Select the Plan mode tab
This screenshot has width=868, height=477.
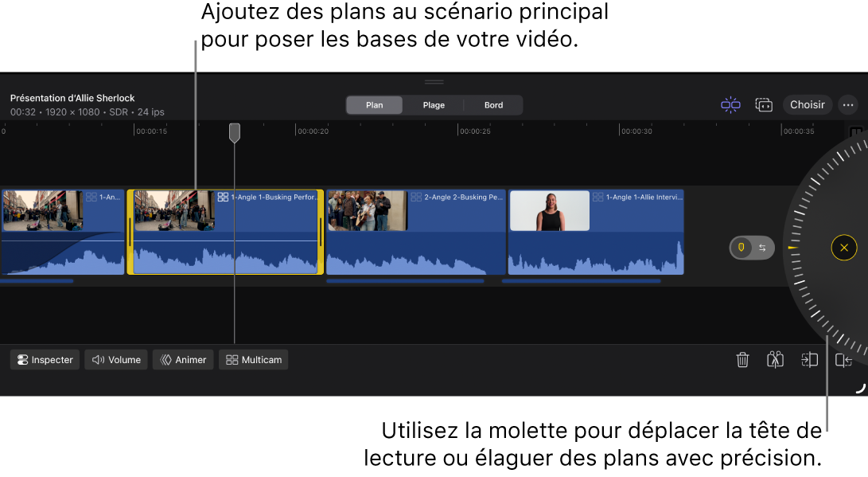[374, 105]
